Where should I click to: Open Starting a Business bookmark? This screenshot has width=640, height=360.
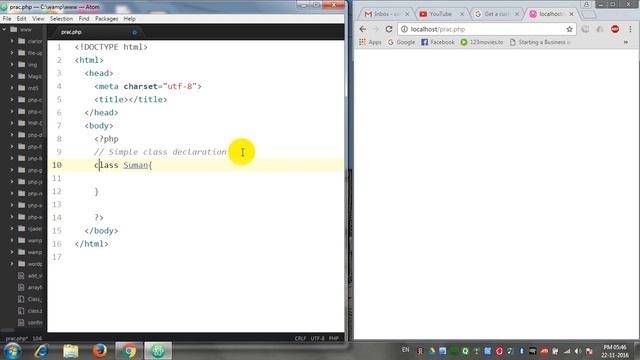click(x=540, y=42)
